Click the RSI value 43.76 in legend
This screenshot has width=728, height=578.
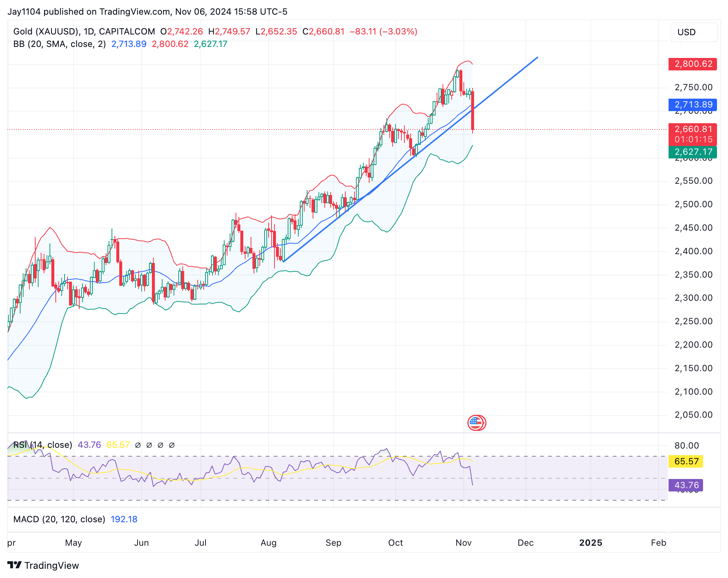pyautogui.click(x=89, y=445)
